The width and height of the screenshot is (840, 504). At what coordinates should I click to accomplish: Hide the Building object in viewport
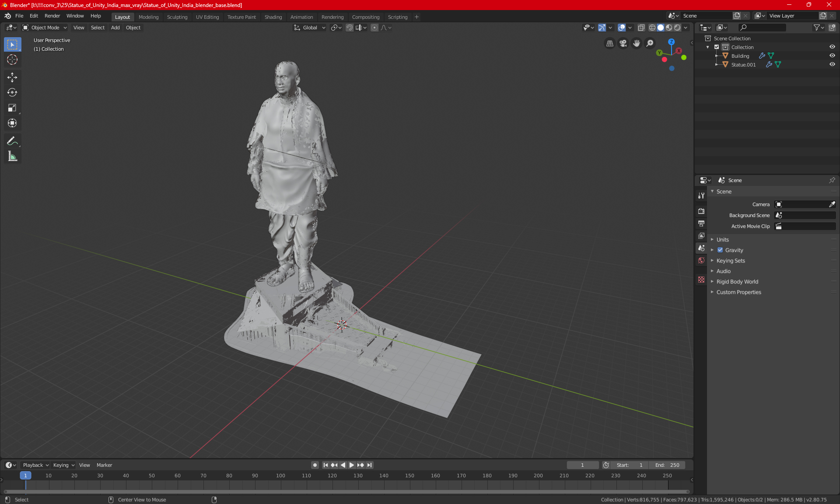[x=832, y=56]
